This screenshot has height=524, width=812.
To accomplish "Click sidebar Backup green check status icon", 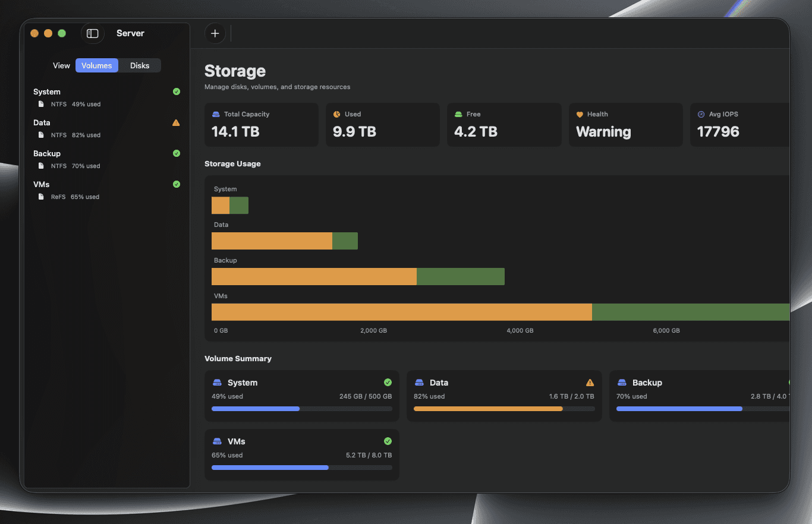I will point(176,153).
